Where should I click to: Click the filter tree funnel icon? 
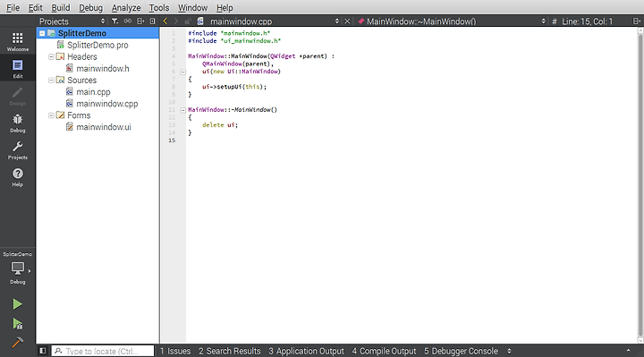[x=115, y=21]
